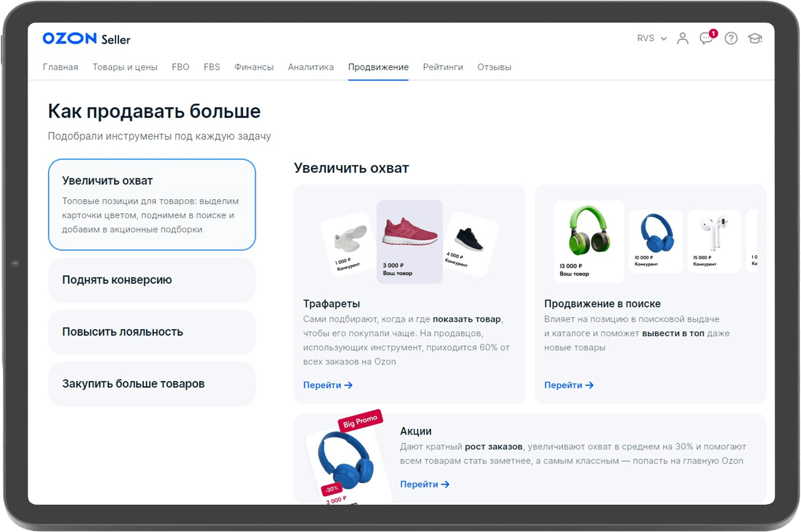
Task: Click the Увеличить охват section heading
Action: point(351,168)
